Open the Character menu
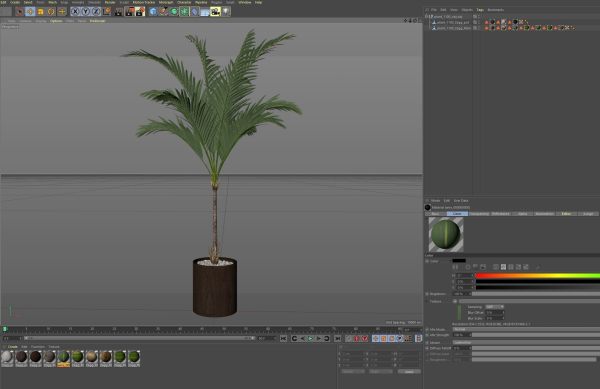The width and height of the screenshot is (600, 389). pos(184,2)
